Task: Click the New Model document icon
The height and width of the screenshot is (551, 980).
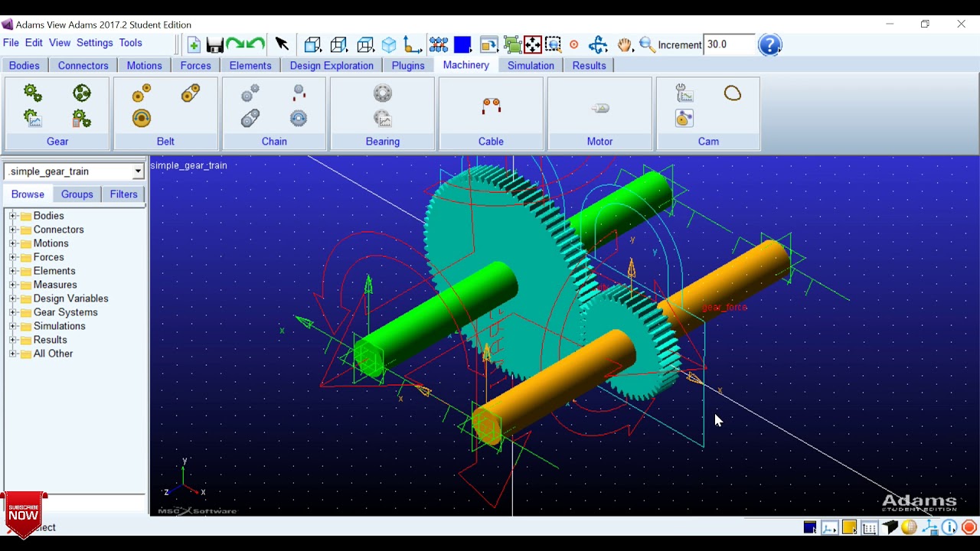Action: (194, 45)
